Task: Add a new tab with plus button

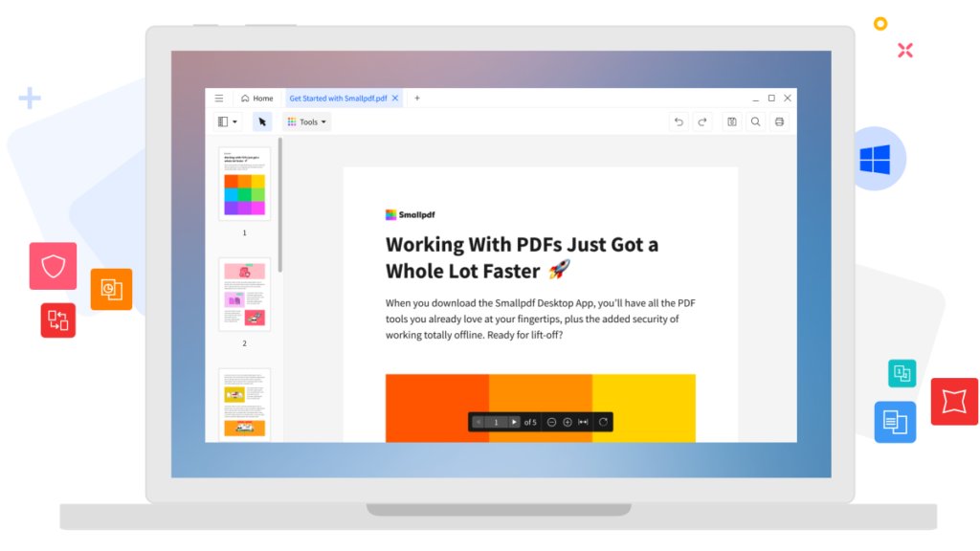Action: coord(417,99)
